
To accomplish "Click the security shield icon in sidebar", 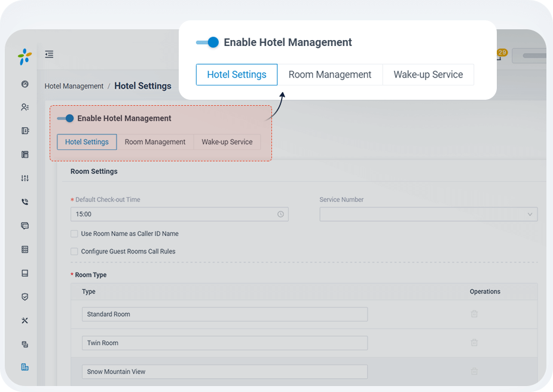I will [25, 297].
